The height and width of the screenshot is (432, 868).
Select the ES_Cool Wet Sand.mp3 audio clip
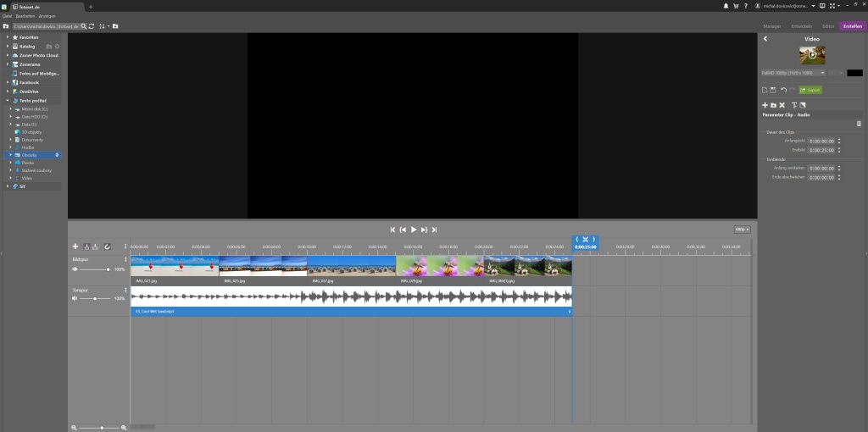pos(351,302)
